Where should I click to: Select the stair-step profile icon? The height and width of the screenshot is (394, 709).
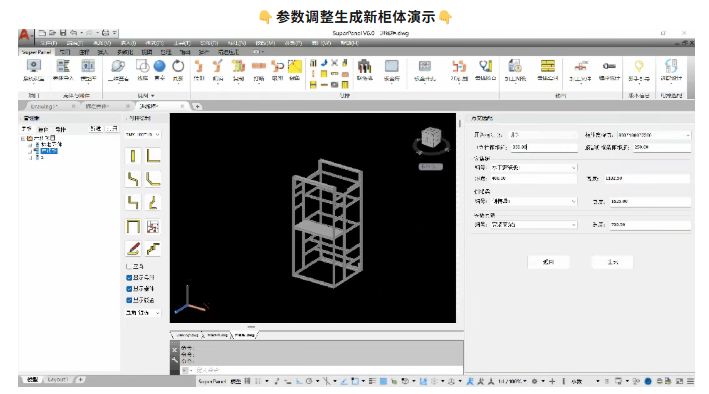click(153, 248)
